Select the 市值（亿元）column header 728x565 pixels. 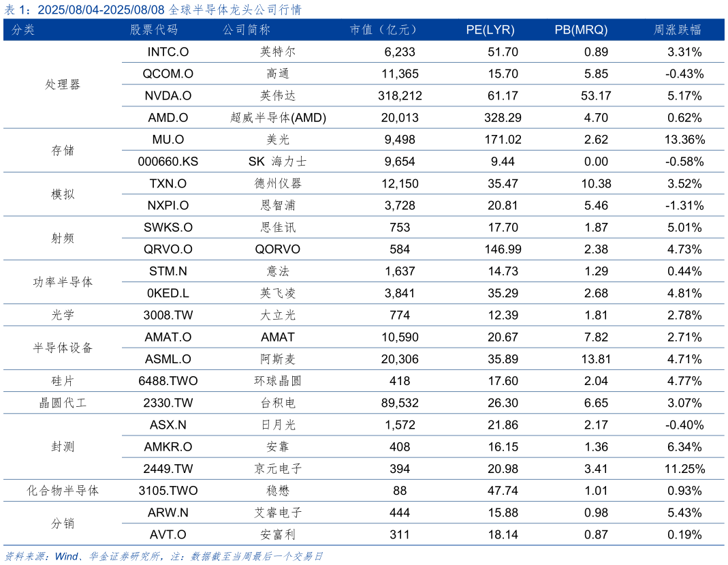pyautogui.click(x=383, y=30)
